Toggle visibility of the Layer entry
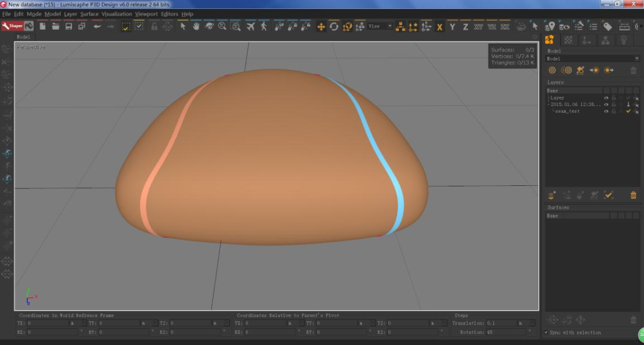Viewport: 644px width, 345px height. tap(606, 98)
